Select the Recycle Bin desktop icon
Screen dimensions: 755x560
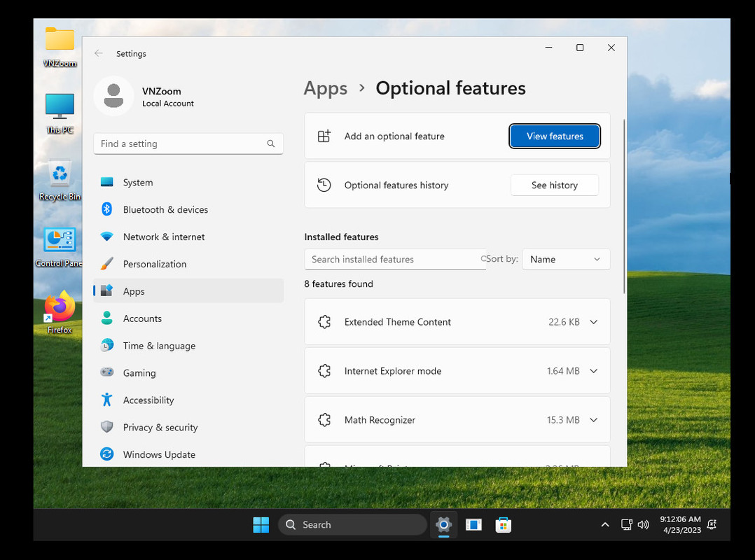[60, 181]
